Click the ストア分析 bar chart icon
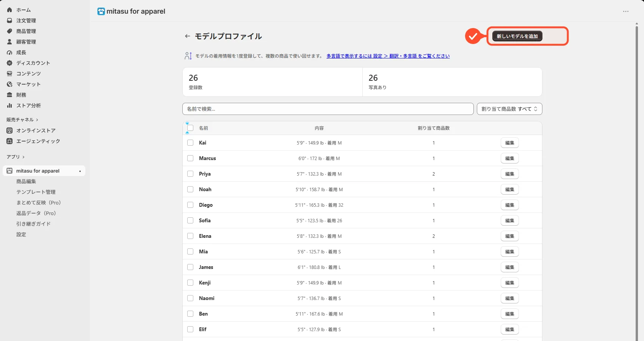 click(9, 105)
